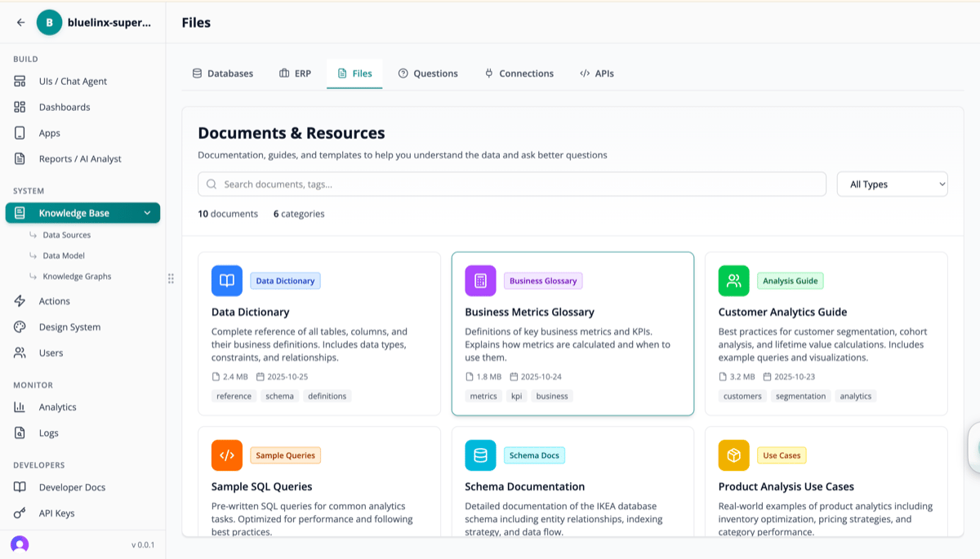Viewport: 980px width, 559px height.
Task: Open Schema Documentation card title
Action: tap(524, 486)
